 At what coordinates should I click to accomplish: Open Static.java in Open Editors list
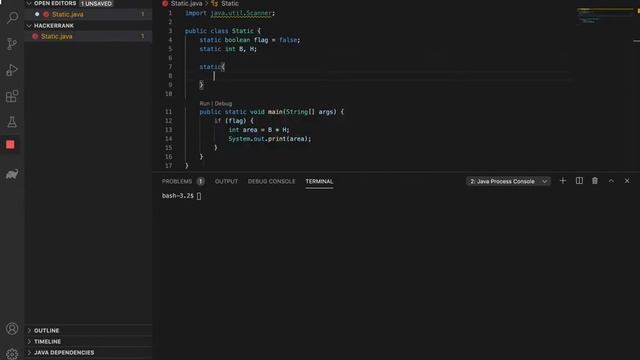click(x=68, y=14)
